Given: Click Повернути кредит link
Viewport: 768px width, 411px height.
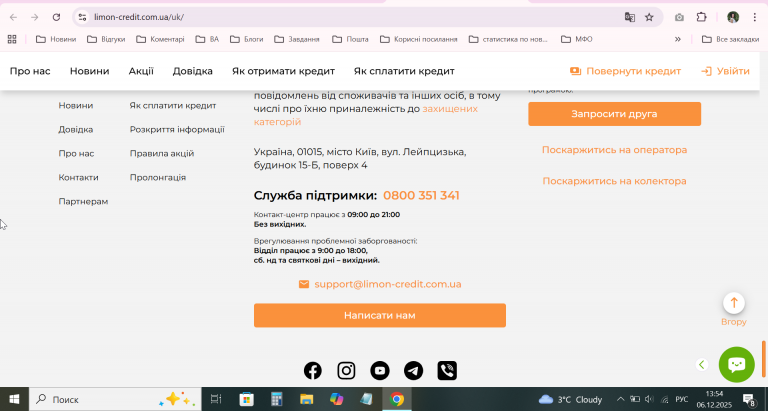Looking at the screenshot, I should pyautogui.click(x=625, y=71).
